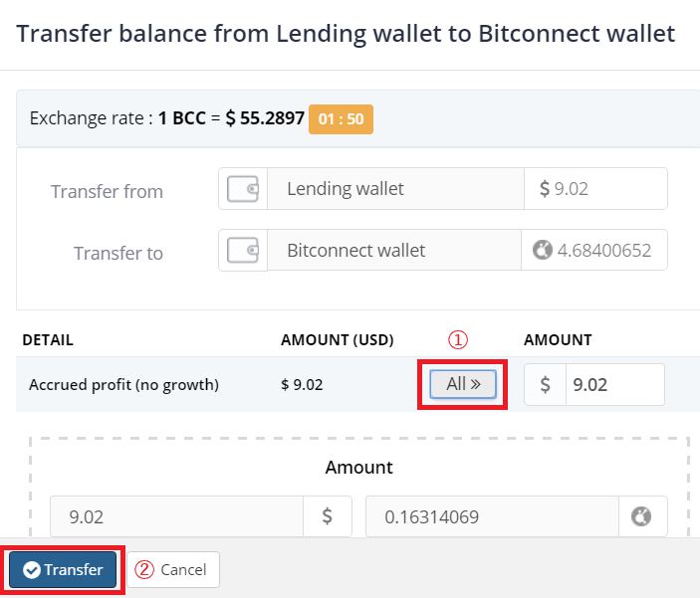Click the exchange rate value $ 55.2897
Image resolution: width=700 pixels, height=598 pixels.
click(x=265, y=119)
